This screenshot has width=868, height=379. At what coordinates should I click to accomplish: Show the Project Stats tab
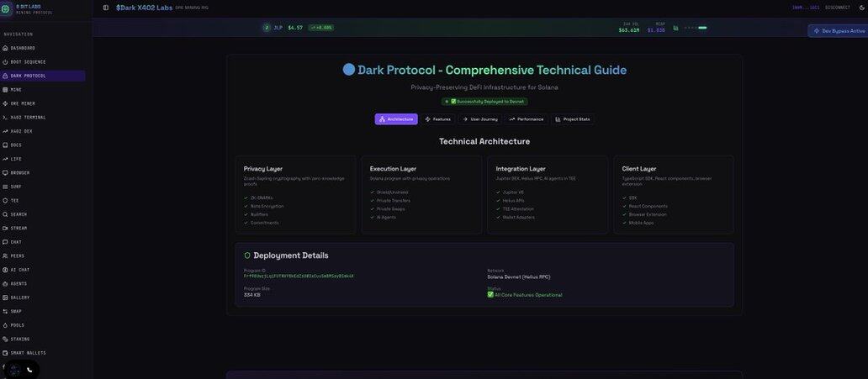coord(572,119)
